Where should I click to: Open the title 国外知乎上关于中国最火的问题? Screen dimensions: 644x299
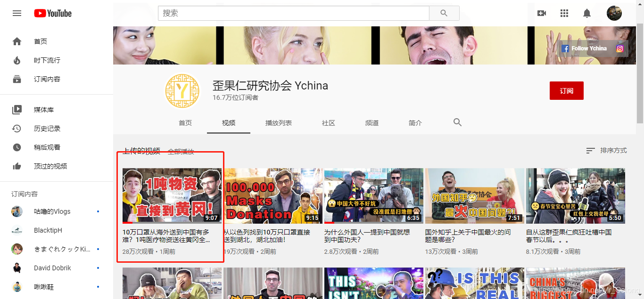[468, 236]
